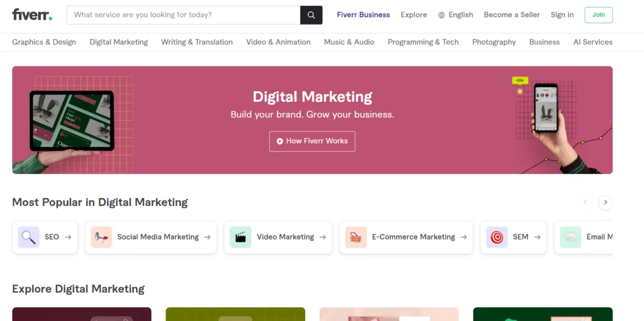Click the arrow next to E-Commerce Marketing
This screenshot has height=321, width=644.
(464, 237)
